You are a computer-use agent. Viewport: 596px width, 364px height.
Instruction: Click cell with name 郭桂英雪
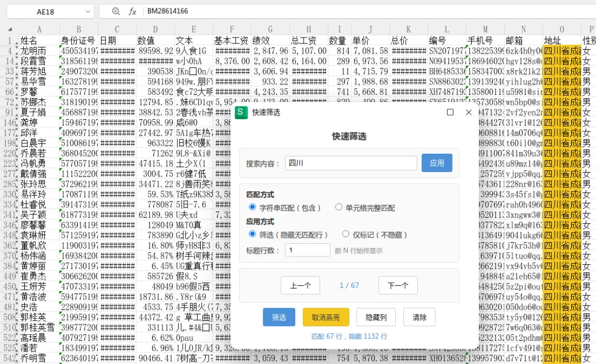coord(39,327)
